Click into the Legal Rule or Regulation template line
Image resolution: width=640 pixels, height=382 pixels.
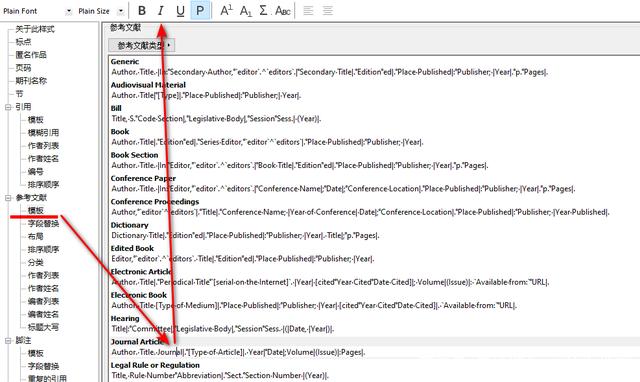tap(220, 375)
